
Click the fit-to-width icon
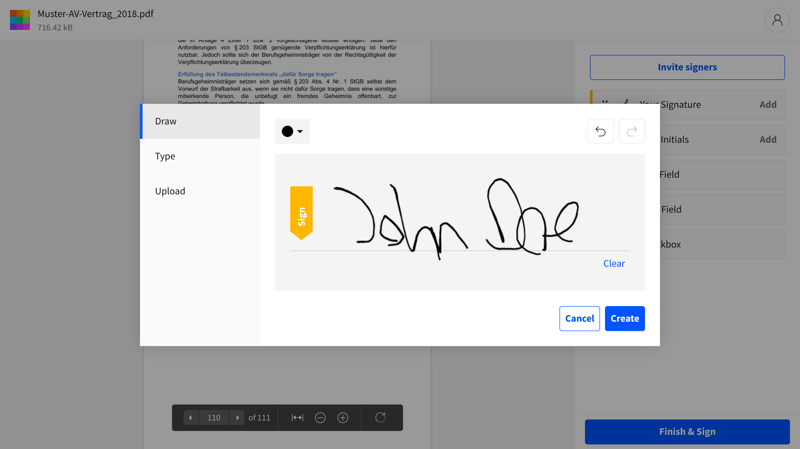[297, 417]
